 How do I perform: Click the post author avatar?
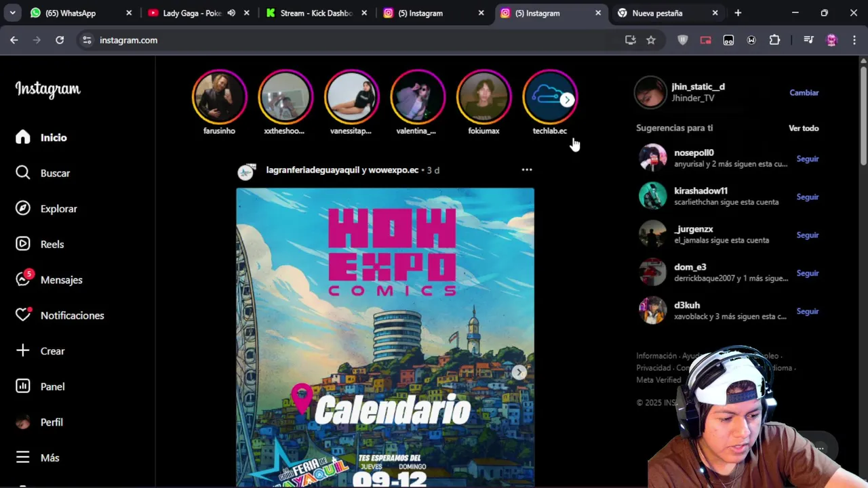[245, 171]
